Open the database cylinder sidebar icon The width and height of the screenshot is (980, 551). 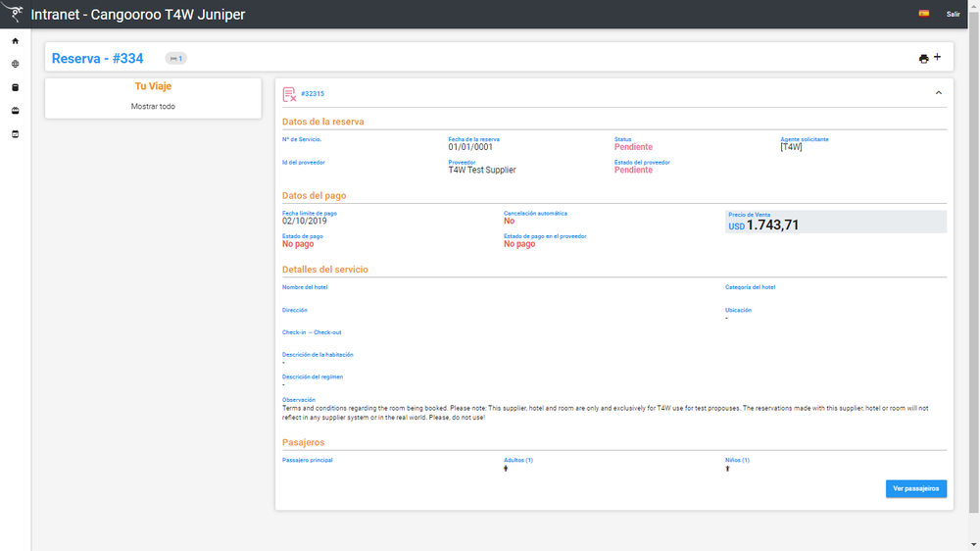[x=16, y=87]
